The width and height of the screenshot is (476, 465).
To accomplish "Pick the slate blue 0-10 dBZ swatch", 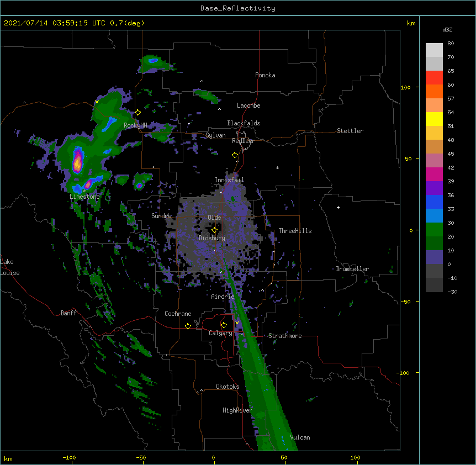I will point(434,257).
